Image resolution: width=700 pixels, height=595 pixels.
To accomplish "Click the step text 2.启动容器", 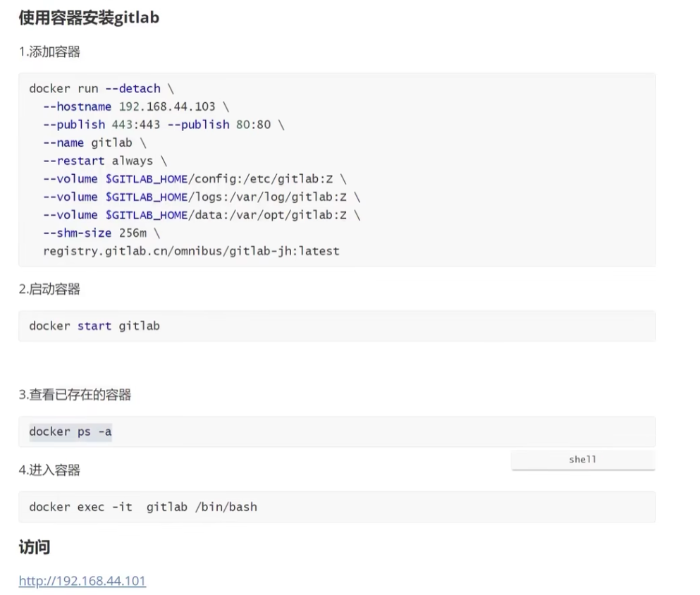I will pyautogui.click(x=49, y=289).
